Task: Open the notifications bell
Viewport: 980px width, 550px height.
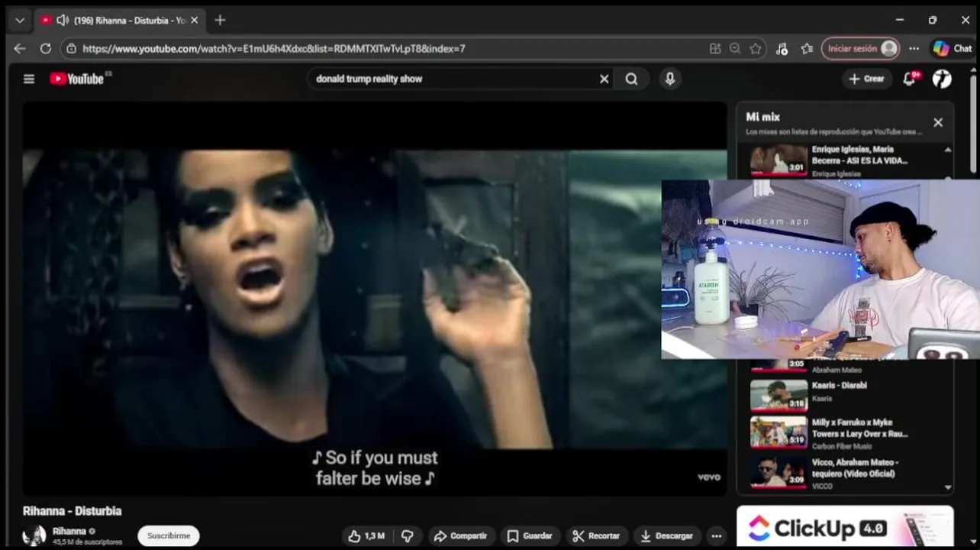Action: [911, 79]
